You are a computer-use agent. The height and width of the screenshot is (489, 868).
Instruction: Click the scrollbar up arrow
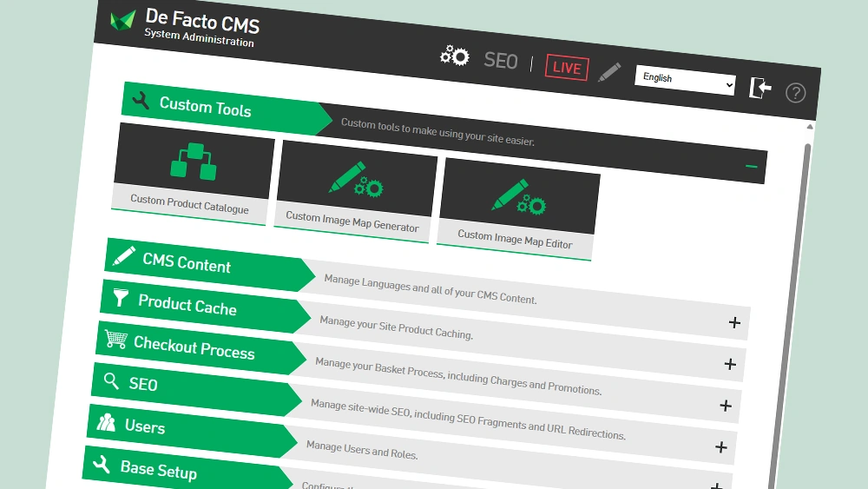(810, 127)
